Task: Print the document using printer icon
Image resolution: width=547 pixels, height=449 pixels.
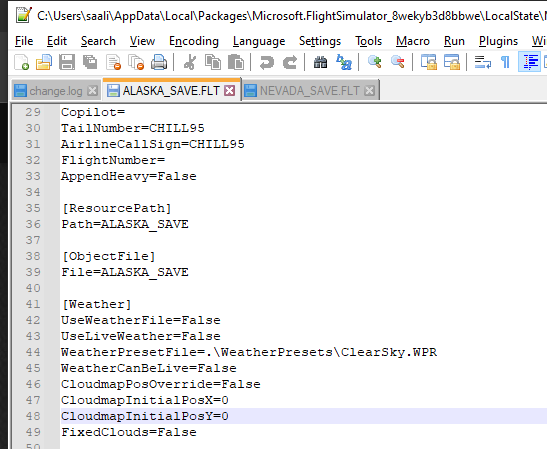Action: [159, 62]
